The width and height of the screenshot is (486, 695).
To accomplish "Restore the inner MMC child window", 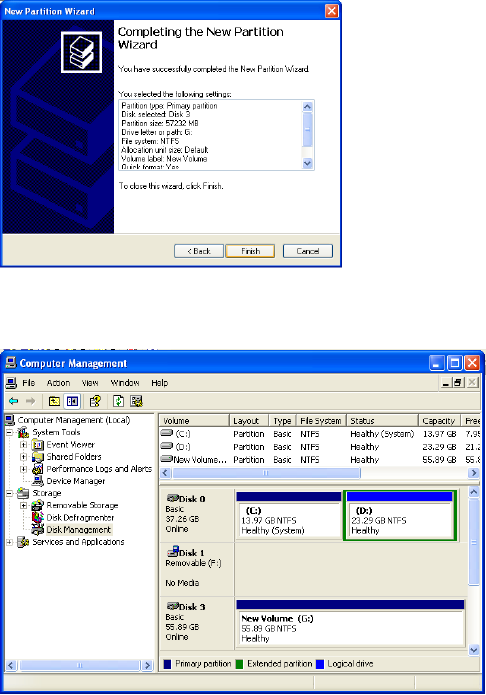I will 458,383.
